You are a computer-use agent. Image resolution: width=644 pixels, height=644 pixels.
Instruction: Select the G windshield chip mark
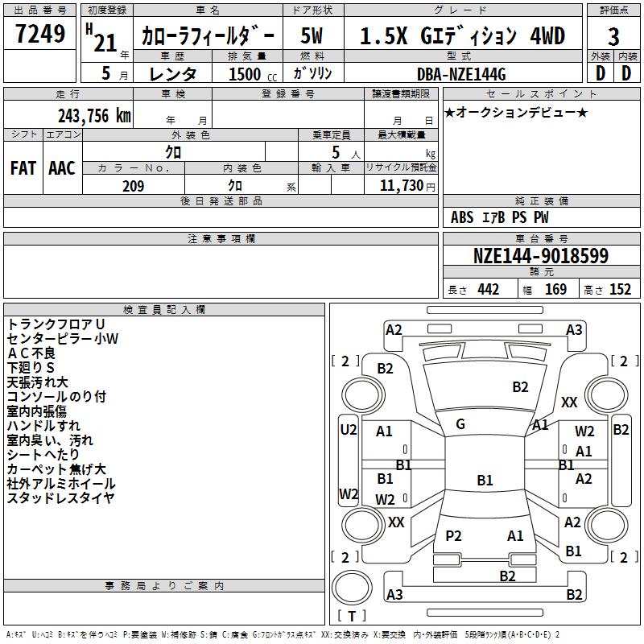pos(460,424)
